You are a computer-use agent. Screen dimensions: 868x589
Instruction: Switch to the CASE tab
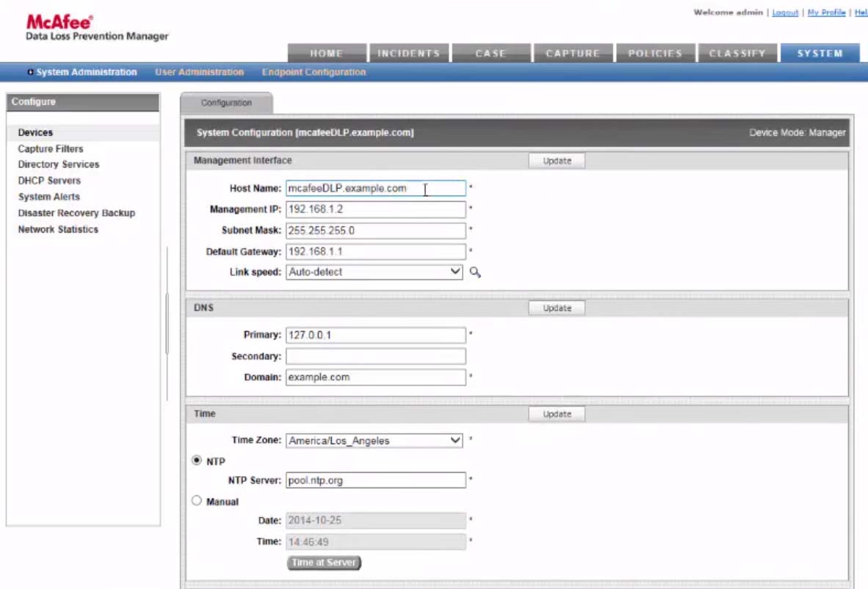click(491, 53)
